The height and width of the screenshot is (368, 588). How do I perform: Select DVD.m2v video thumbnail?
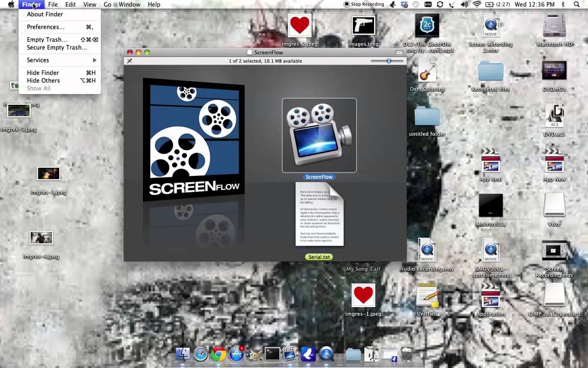tap(554, 71)
